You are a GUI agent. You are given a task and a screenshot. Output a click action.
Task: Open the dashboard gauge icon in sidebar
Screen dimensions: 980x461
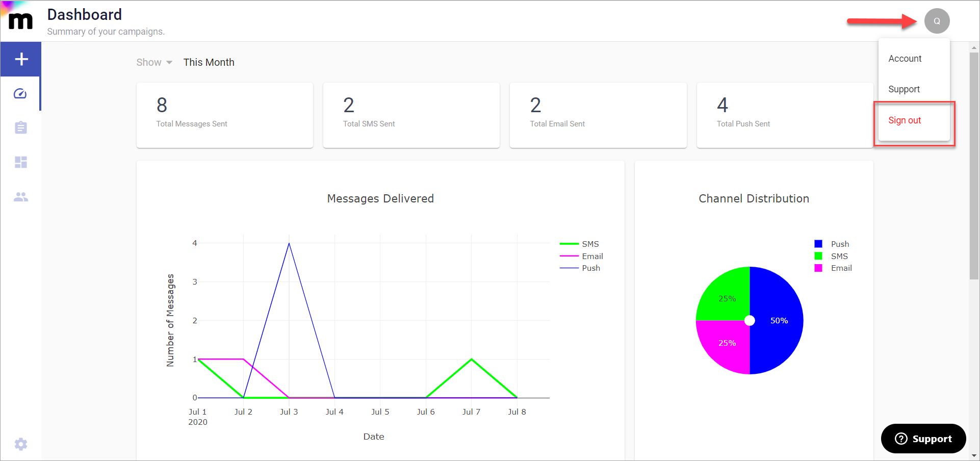pyautogui.click(x=20, y=93)
